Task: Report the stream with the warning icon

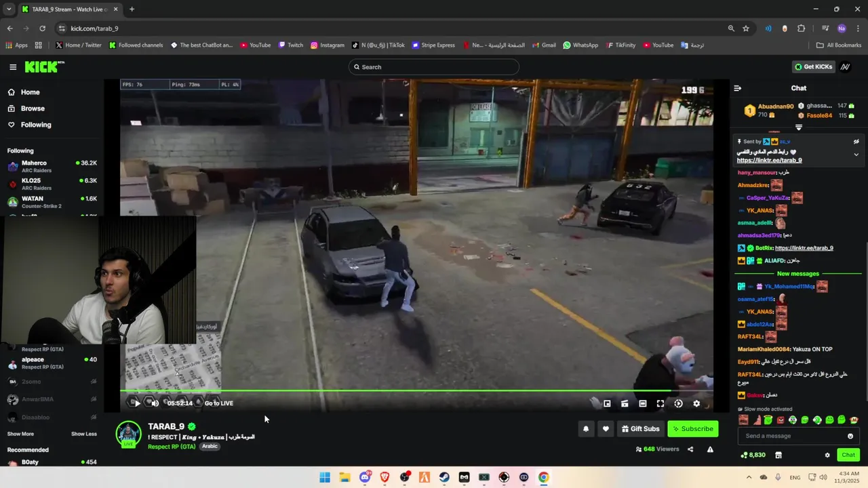Action: click(710, 449)
